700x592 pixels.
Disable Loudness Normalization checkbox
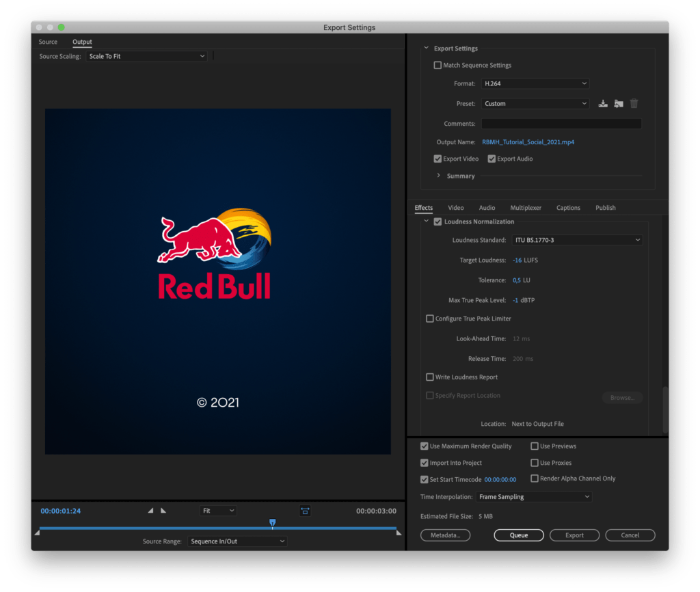[437, 222]
